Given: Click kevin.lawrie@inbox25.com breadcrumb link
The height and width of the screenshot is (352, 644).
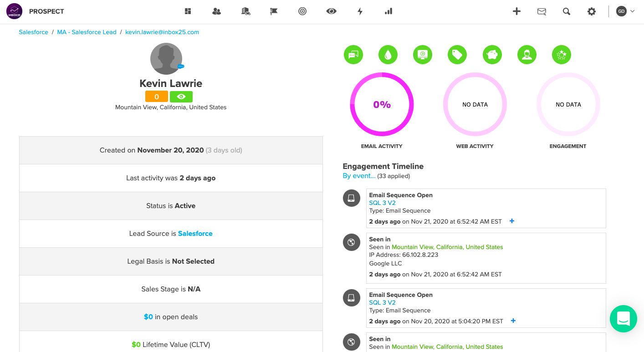Looking at the screenshot, I should point(162,32).
